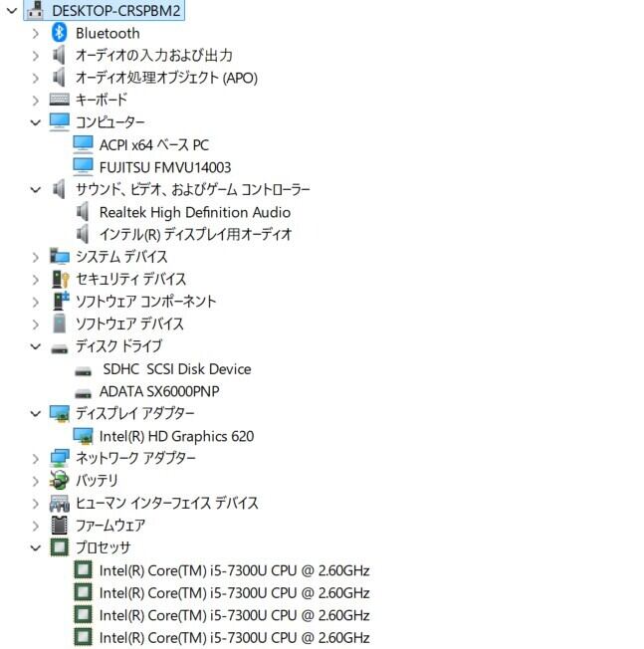The width and height of the screenshot is (644, 649).
Task: Select SDHC SCSI Disk Device entry
Action: pyautogui.click(x=177, y=368)
